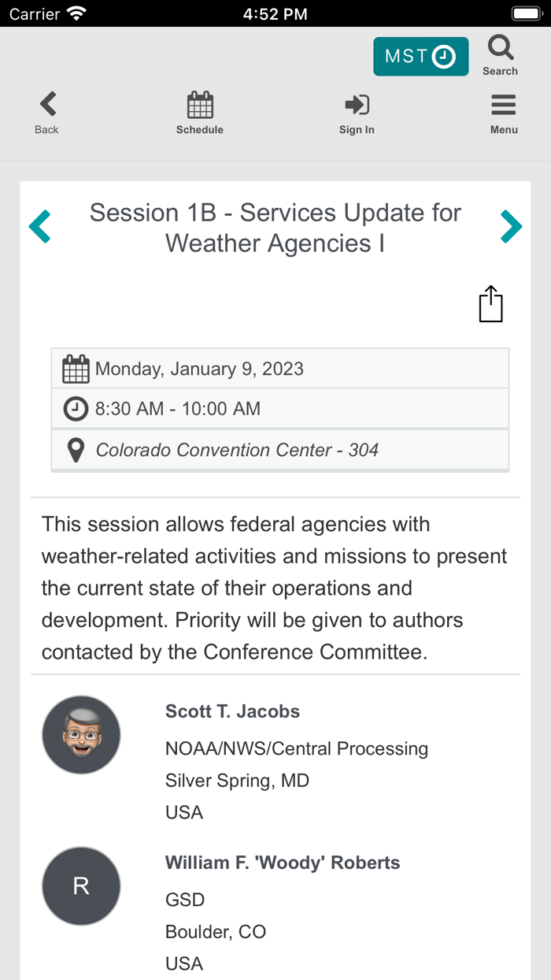
Task: Toggle the MST timezone button
Action: tap(420, 57)
